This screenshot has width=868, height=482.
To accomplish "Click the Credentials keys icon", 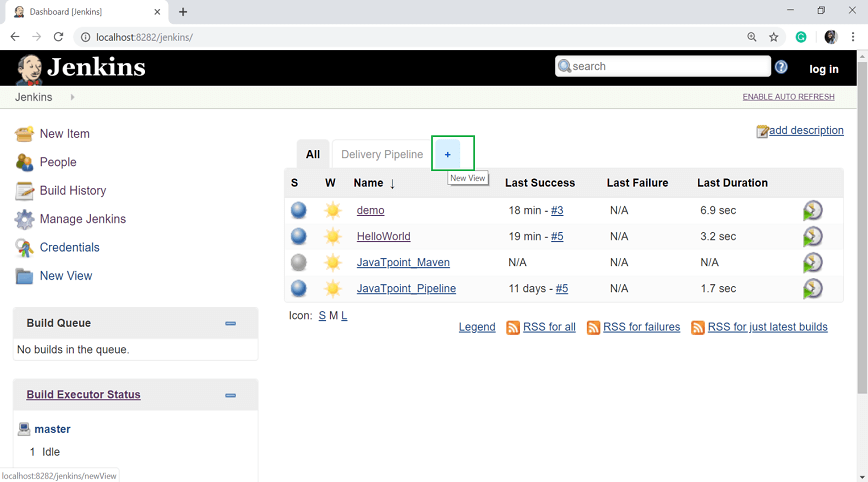I will (x=24, y=248).
